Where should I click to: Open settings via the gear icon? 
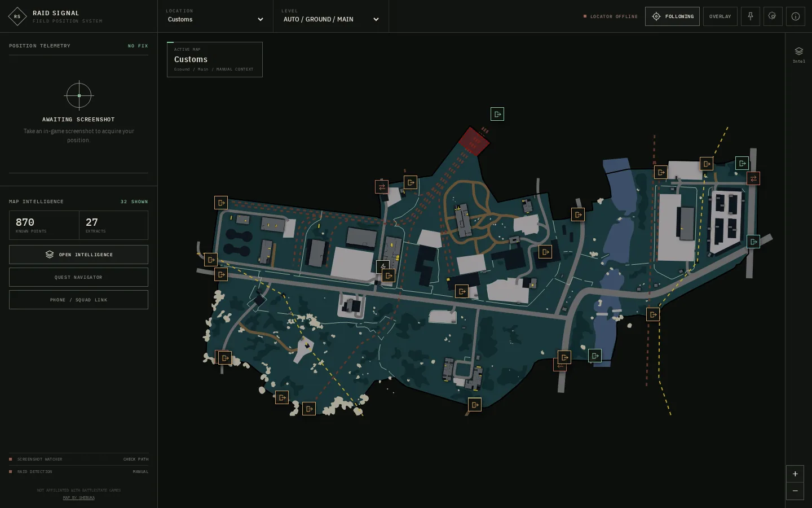coord(773,16)
